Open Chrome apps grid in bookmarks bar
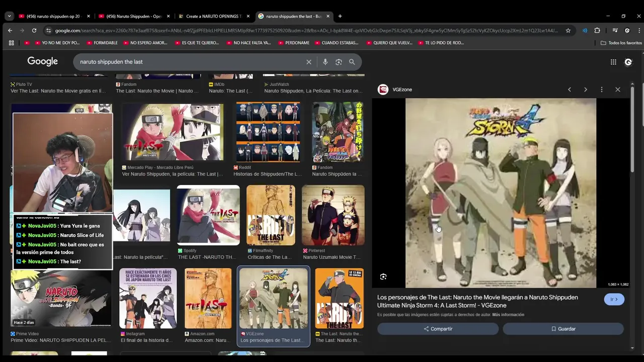Screen dimensions: 644x362 11,43
